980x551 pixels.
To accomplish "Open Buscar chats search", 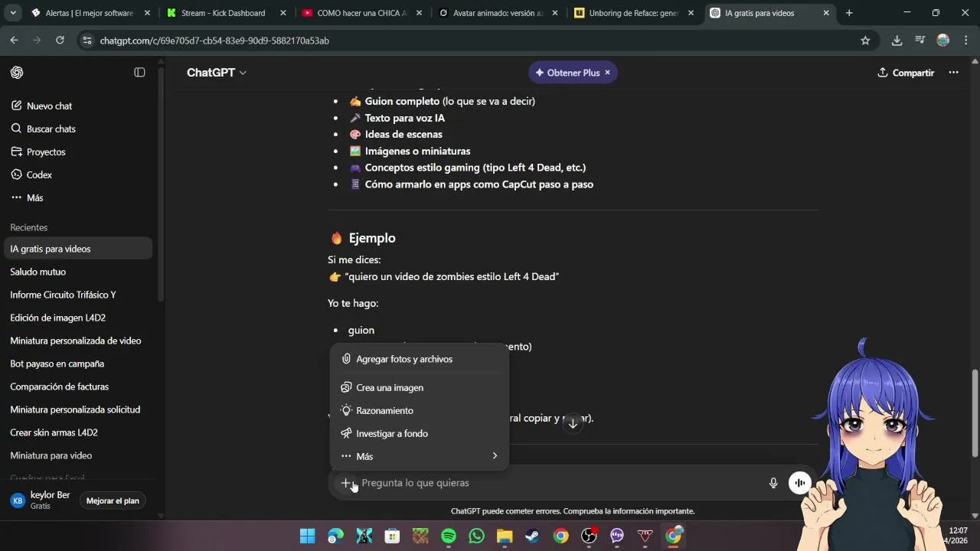I will (x=78, y=129).
